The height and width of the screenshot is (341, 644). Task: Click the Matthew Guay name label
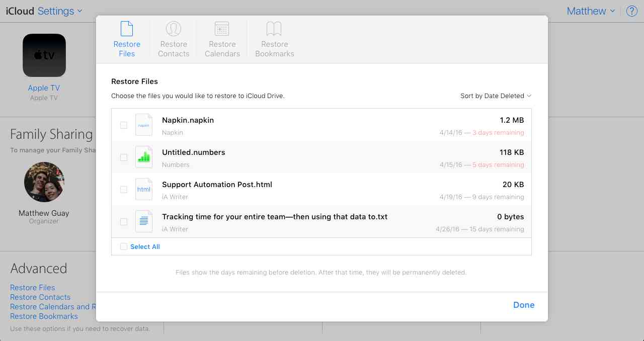click(44, 213)
